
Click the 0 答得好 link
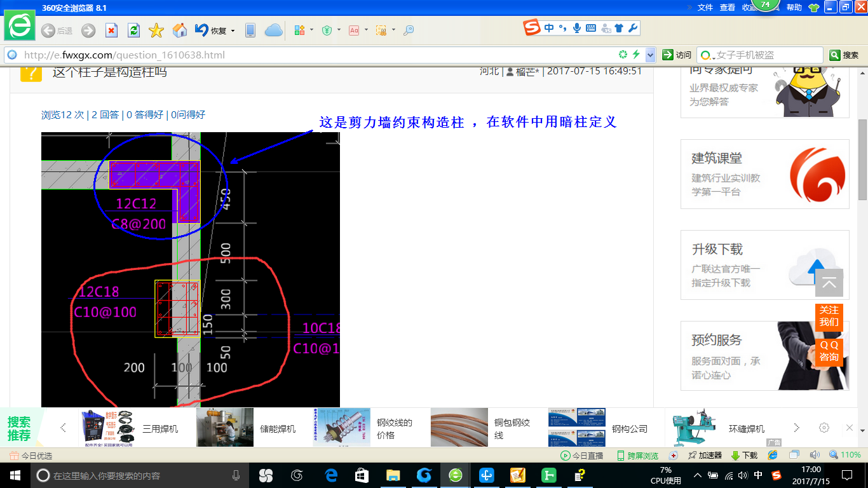(145, 115)
